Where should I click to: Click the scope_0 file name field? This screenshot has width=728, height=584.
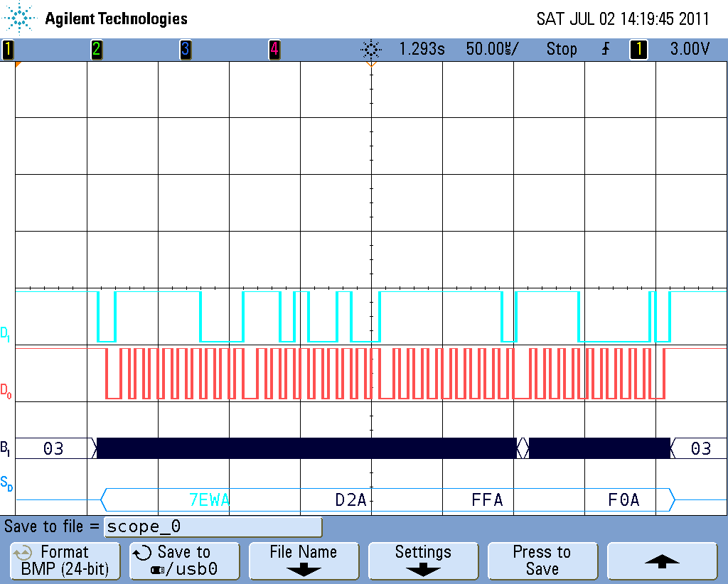pos(213,527)
